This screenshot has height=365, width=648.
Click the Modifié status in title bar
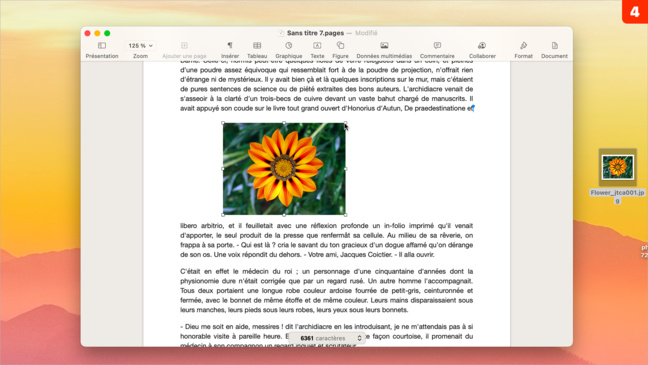[366, 33]
